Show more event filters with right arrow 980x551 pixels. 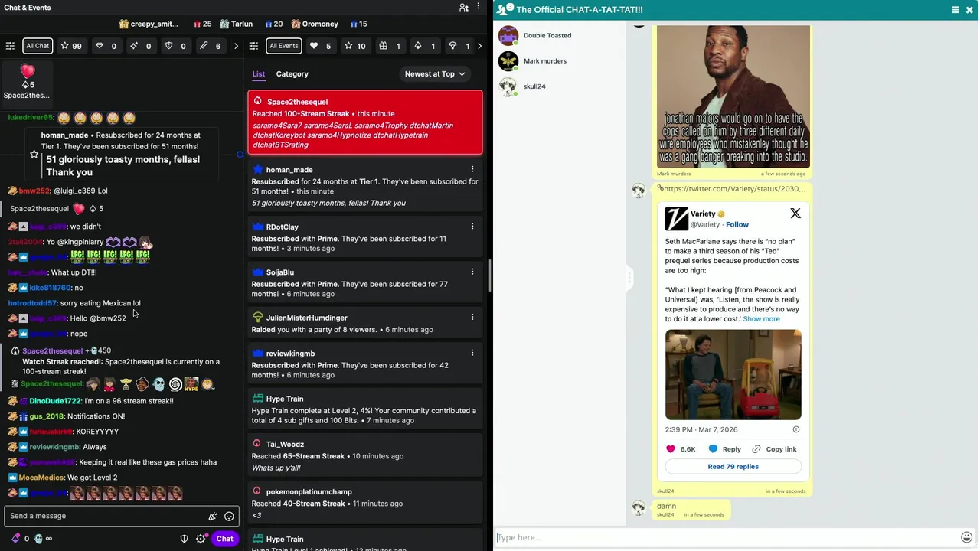[479, 46]
